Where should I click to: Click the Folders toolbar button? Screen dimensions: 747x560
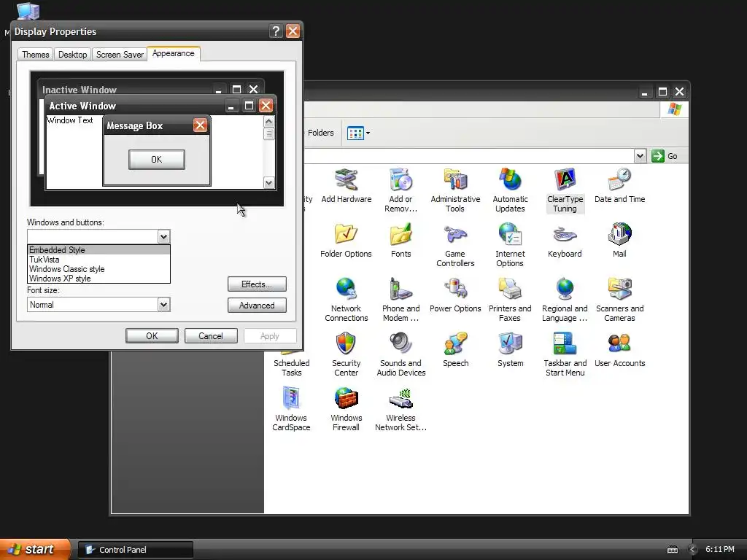pos(321,133)
